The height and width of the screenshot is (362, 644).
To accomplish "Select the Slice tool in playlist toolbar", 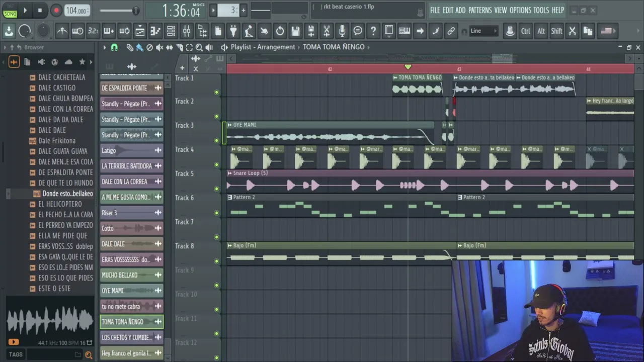I will [180, 47].
